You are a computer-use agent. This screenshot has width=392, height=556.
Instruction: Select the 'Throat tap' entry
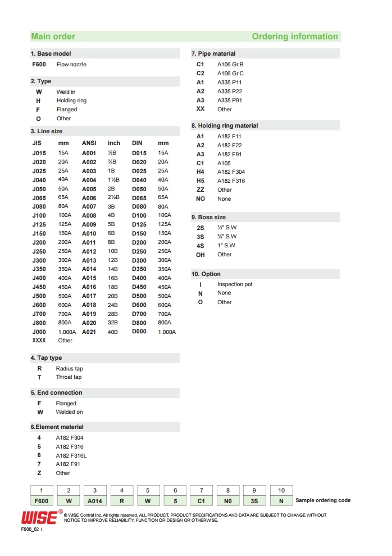(69, 377)
